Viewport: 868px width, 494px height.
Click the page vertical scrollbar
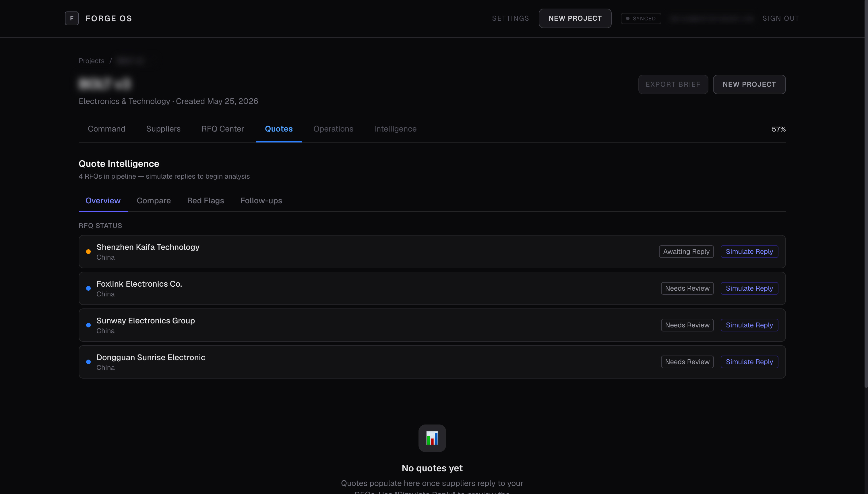click(866, 193)
